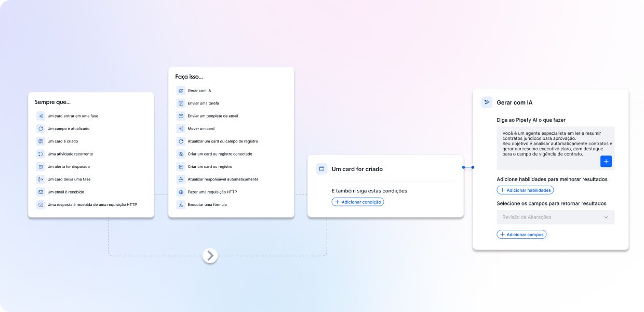Select the 'Um campo é atualizado' refresh icon
The height and width of the screenshot is (312, 644).
(41, 128)
